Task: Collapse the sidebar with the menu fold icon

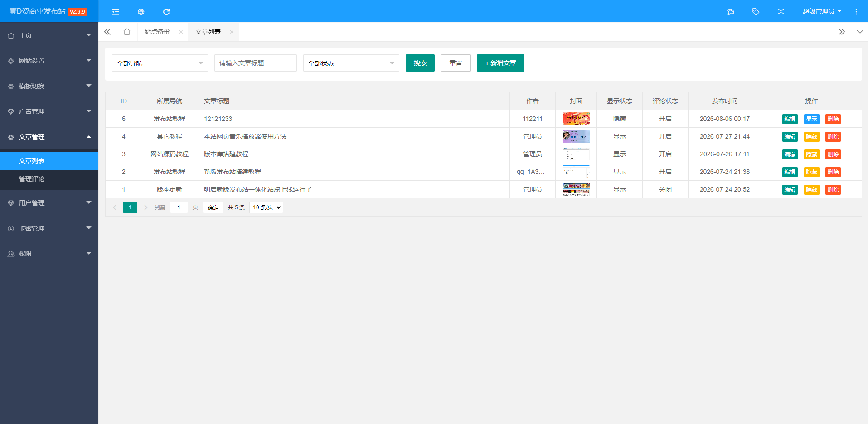Action: [116, 12]
